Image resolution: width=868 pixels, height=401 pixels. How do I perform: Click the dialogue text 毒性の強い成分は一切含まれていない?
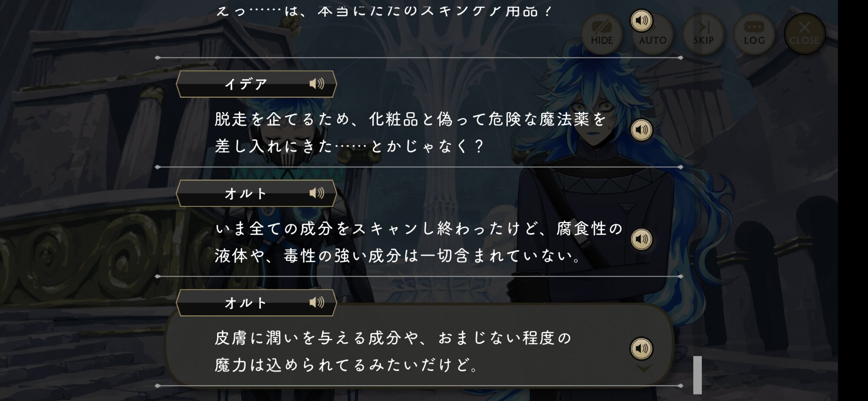pyautogui.click(x=432, y=255)
